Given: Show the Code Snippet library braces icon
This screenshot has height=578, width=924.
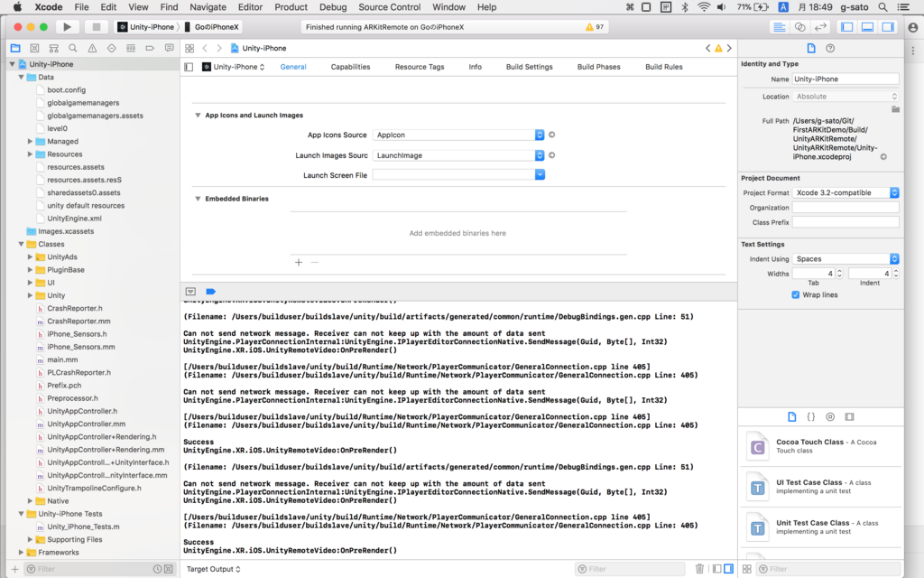Looking at the screenshot, I should point(811,417).
